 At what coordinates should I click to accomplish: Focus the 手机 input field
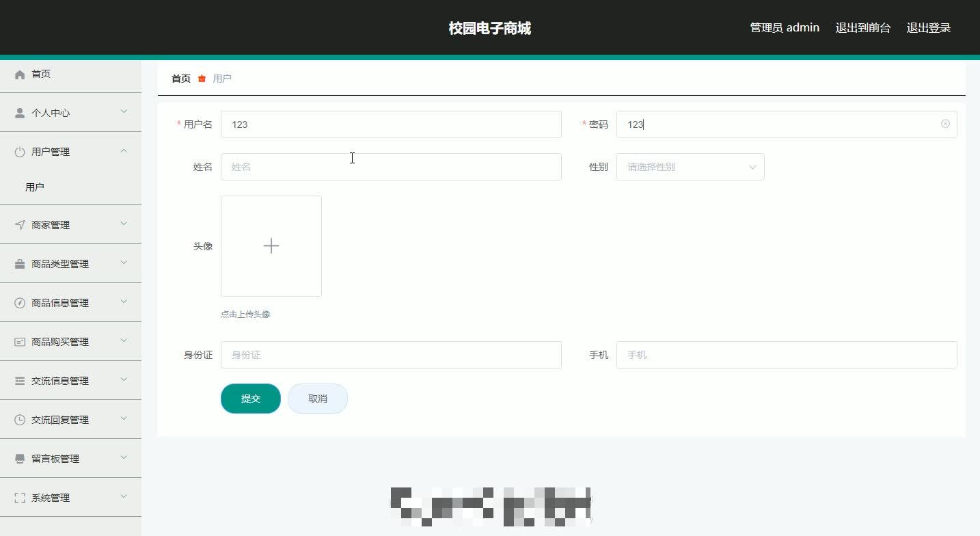[x=787, y=355]
